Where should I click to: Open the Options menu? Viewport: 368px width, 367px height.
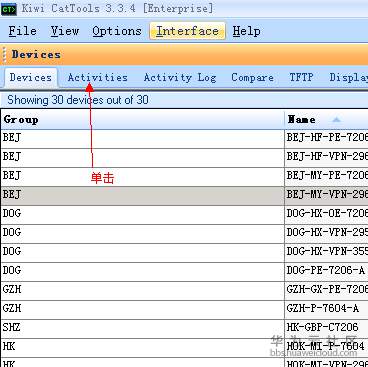[x=117, y=31]
